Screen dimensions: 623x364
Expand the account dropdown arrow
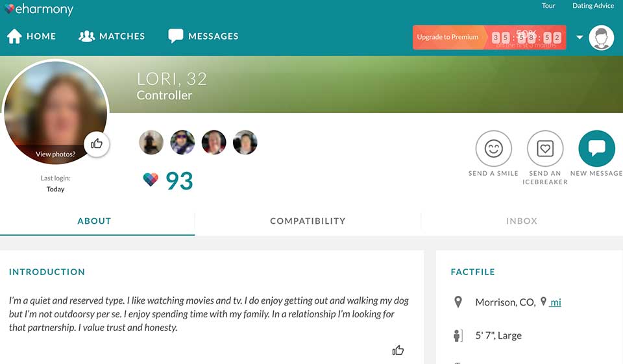click(580, 38)
